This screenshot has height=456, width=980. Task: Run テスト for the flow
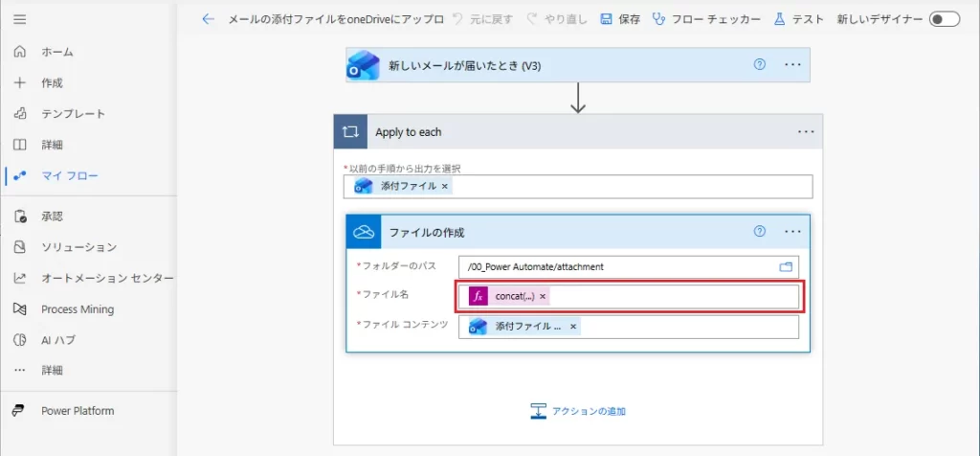point(799,19)
